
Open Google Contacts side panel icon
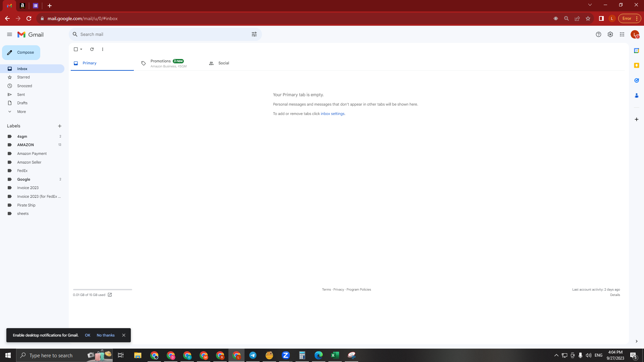click(x=636, y=96)
